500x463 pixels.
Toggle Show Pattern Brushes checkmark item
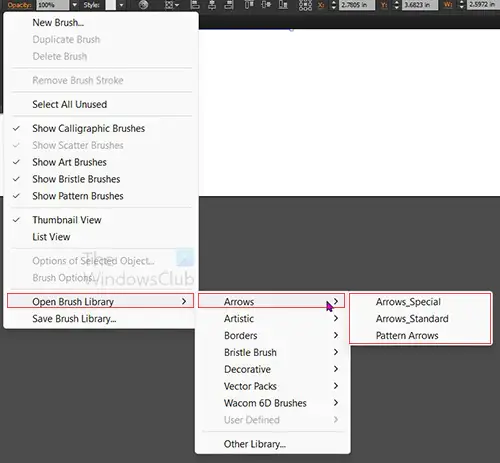click(x=101, y=196)
